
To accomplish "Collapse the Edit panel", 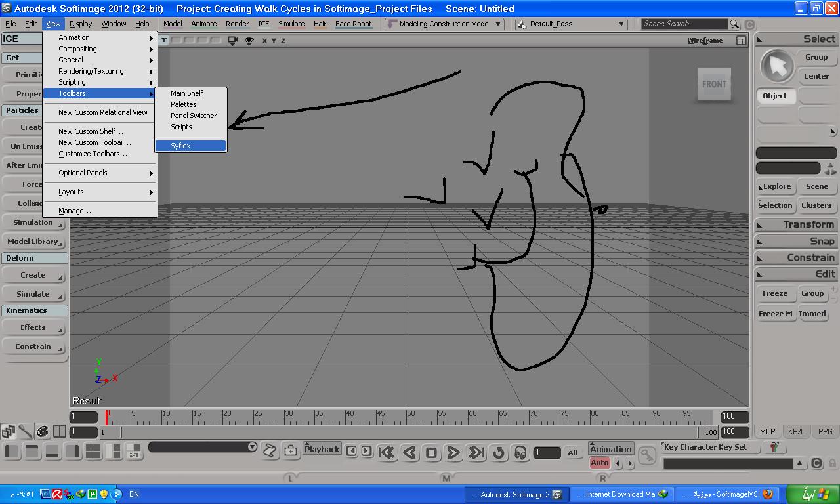I will [795, 274].
